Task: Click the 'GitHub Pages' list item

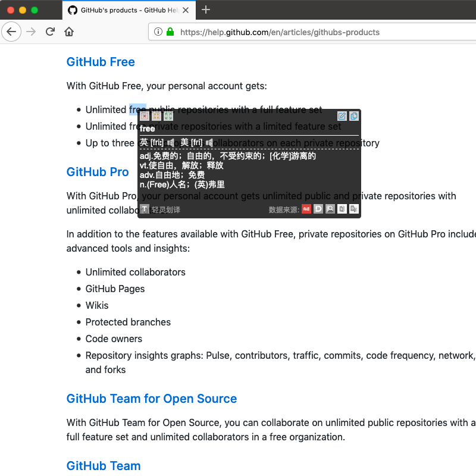Action: coord(115,289)
